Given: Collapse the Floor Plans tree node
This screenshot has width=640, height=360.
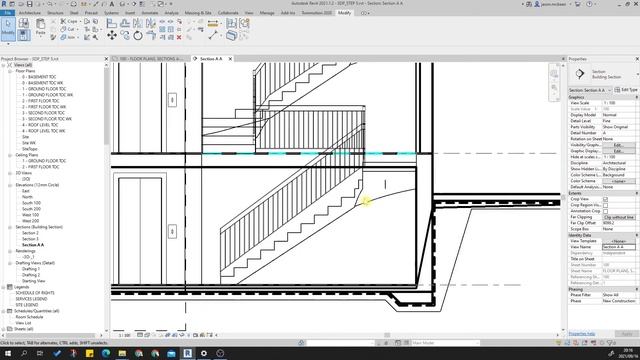Looking at the screenshot, I should (10, 71).
